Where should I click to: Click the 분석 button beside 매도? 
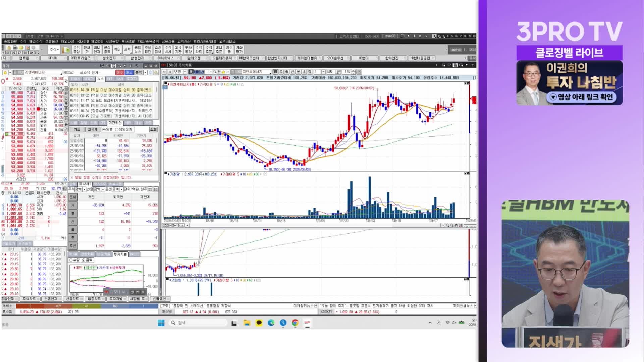click(x=138, y=72)
